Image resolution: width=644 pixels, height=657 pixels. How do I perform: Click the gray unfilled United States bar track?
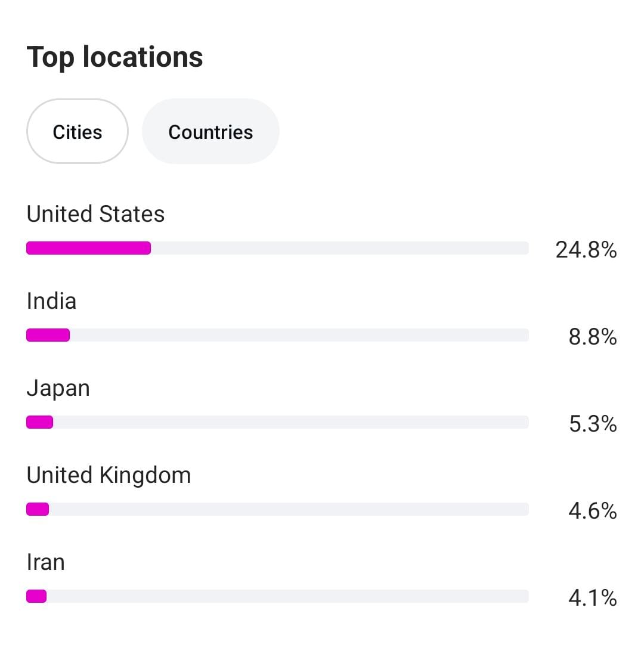(340, 248)
